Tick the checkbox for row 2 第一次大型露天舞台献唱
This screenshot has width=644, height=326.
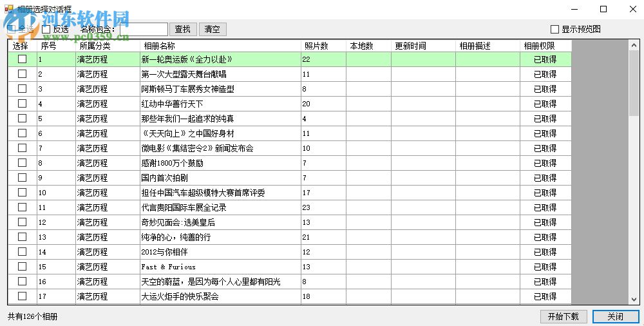(22, 74)
